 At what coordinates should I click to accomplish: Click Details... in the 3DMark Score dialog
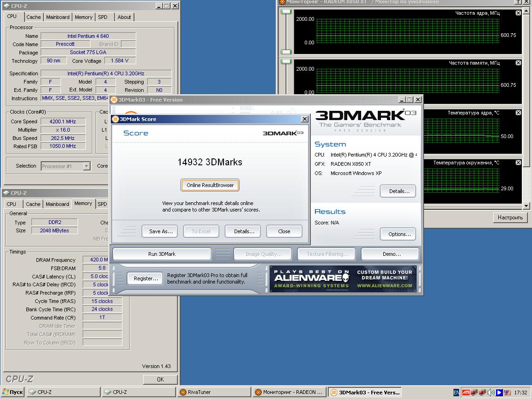[244, 231]
